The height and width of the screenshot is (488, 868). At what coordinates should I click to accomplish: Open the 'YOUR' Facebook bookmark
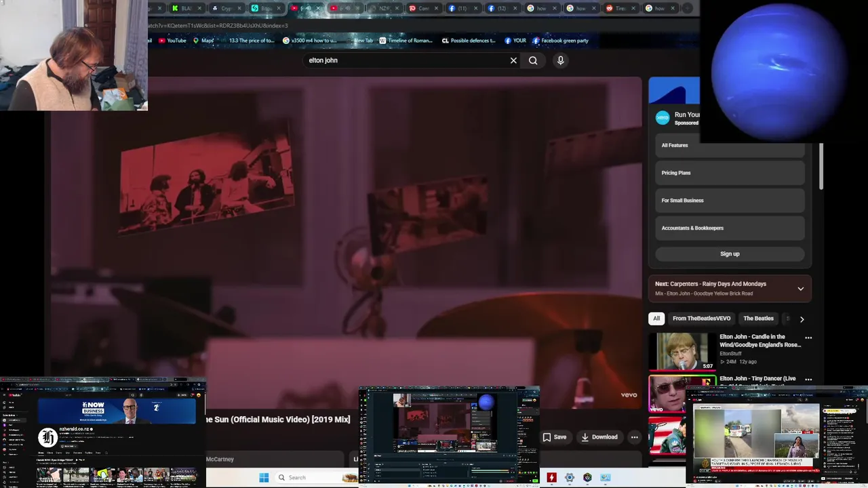point(515,41)
